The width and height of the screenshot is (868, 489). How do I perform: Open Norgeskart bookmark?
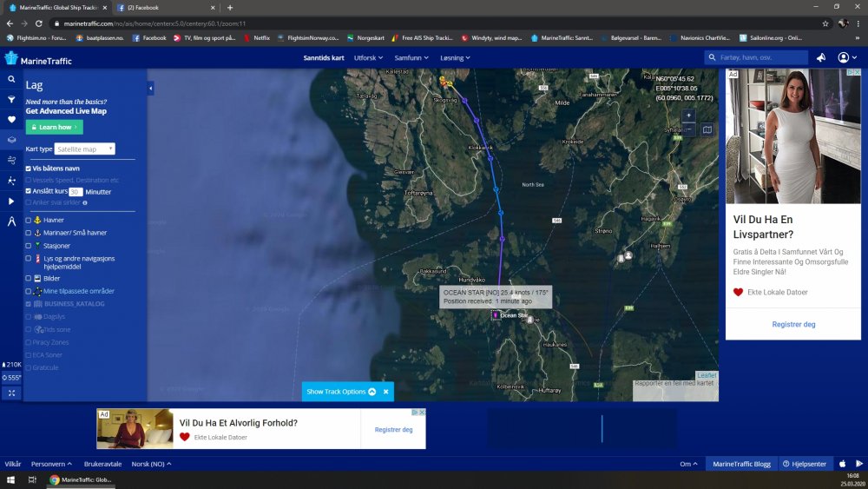point(365,38)
